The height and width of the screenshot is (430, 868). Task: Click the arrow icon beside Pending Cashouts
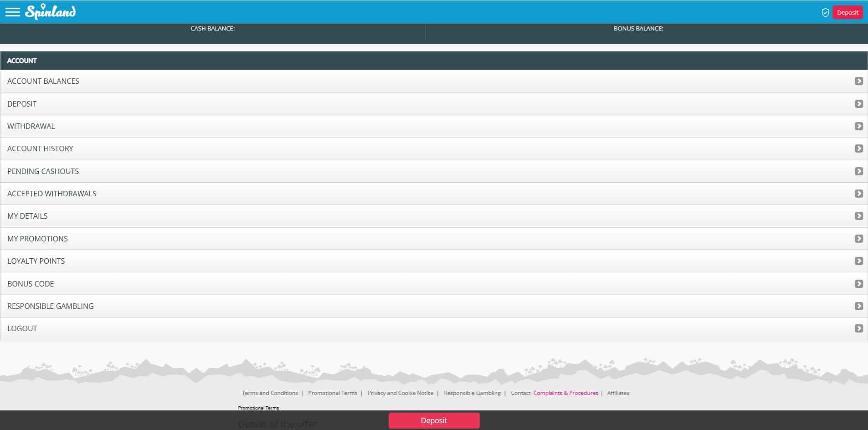pyautogui.click(x=858, y=171)
